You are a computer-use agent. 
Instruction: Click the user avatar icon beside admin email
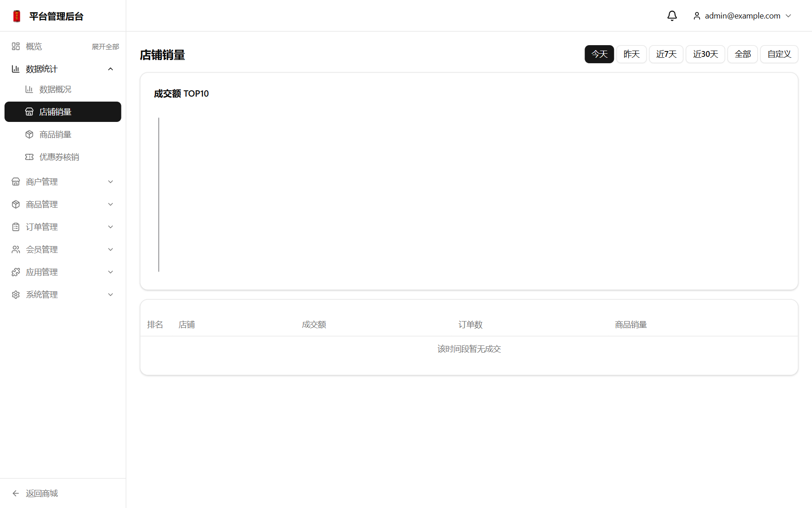click(x=697, y=16)
